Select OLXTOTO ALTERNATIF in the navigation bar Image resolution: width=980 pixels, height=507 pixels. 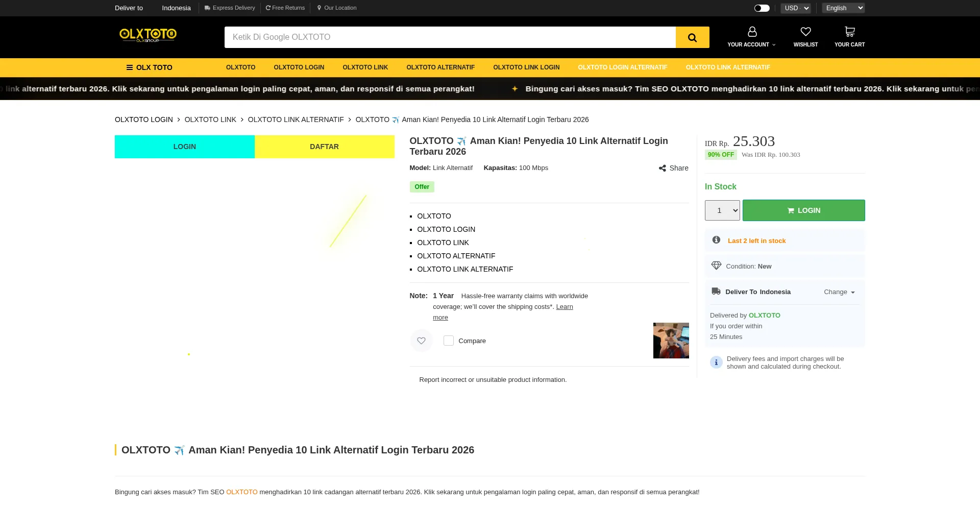(440, 67)
